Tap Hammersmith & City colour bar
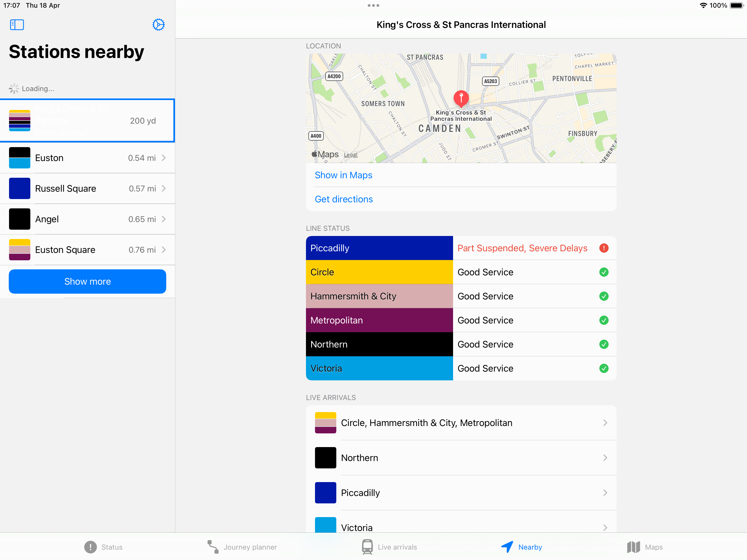 [x=379, y=296]
